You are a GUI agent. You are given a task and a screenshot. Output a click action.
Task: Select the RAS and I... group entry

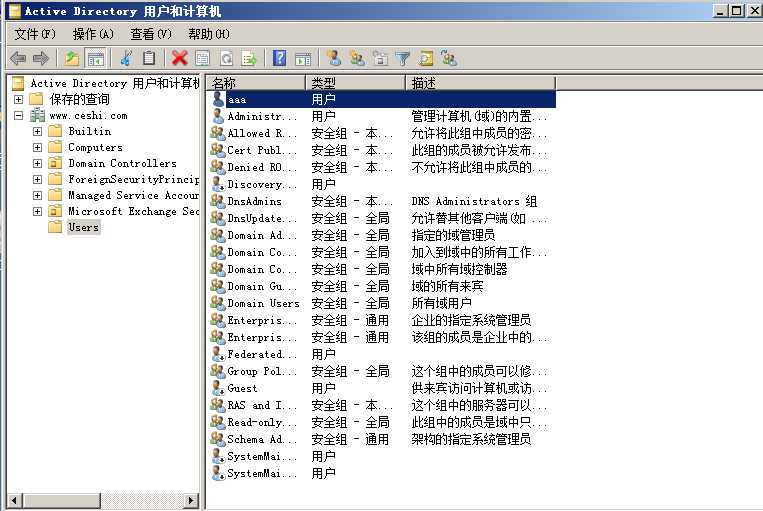pos(262,405)
